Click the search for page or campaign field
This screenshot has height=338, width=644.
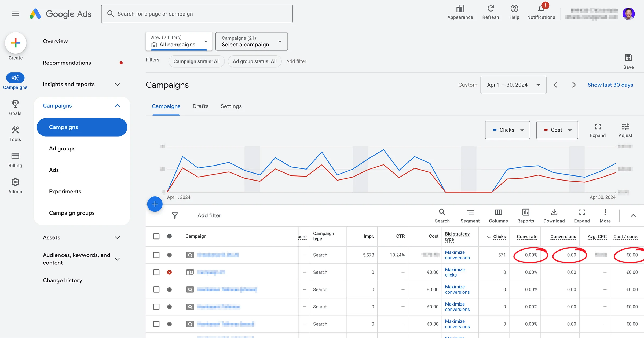197,14
